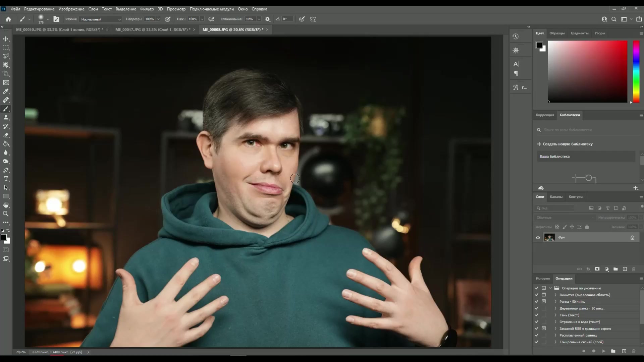Expand Расплавленный свинец operation
The height and width of the screenshot is (362, 644).
point(555,335)
